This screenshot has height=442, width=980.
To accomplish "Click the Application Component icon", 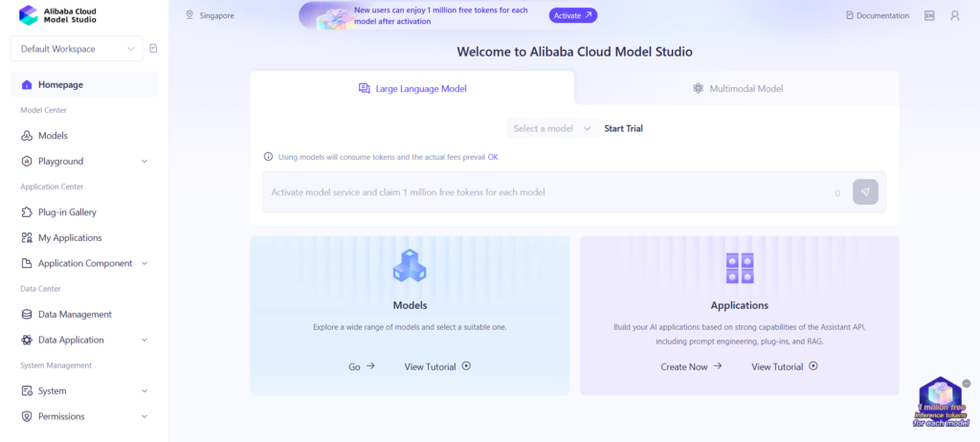I will pyautogui.click(x=27, y=263).
